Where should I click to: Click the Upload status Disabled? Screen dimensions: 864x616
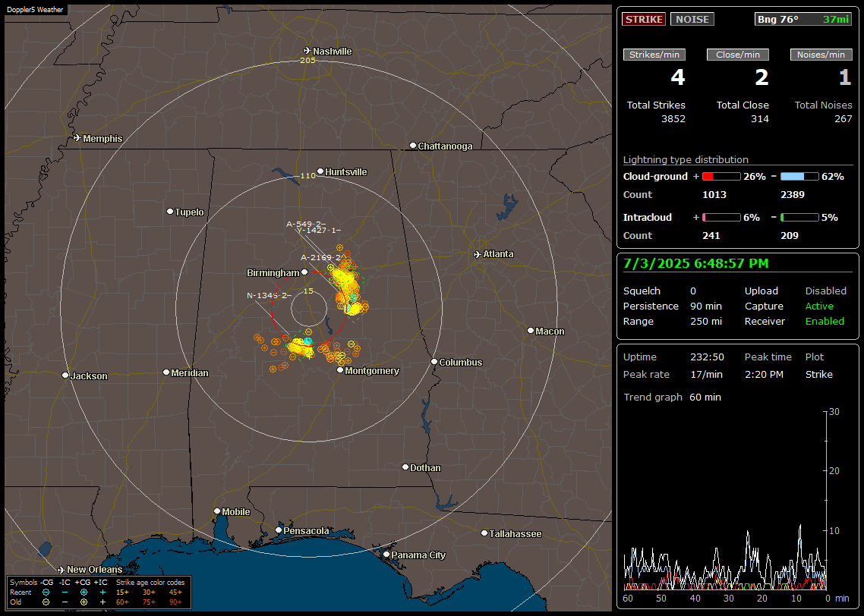[825, 291]
